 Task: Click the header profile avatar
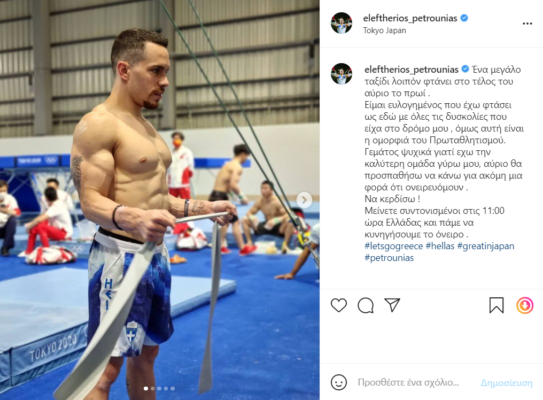(341, 23)
